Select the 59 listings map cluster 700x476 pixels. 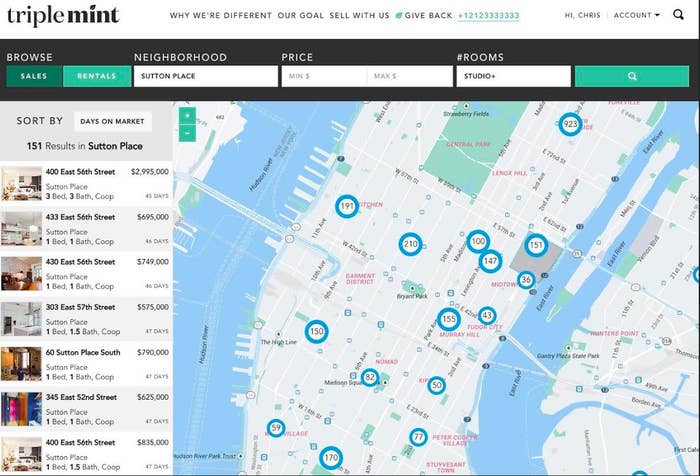coord(276,428)
